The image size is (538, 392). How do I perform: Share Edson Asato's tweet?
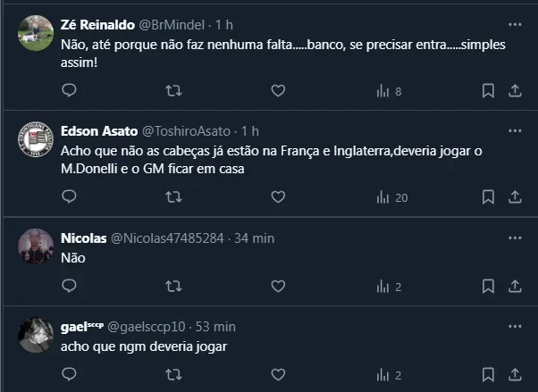point(515,196)
